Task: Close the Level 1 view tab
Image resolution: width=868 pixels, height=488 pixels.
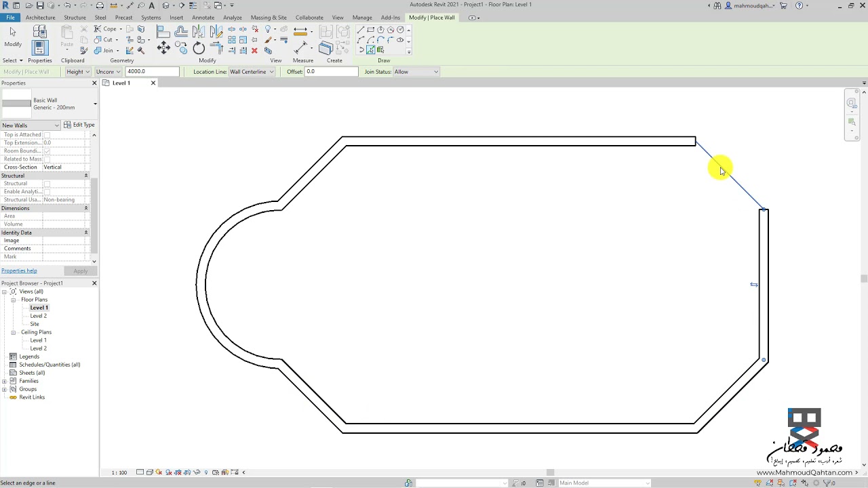Action: tap(153, 83)
